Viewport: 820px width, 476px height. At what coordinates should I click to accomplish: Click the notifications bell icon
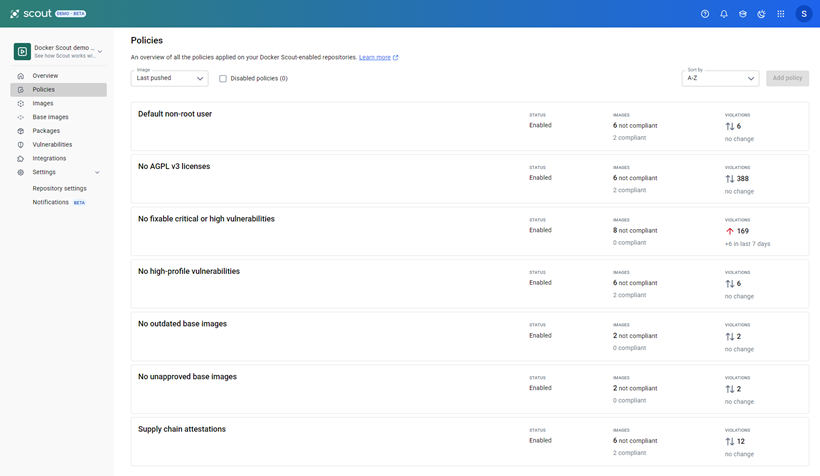(x=724, y=14)
